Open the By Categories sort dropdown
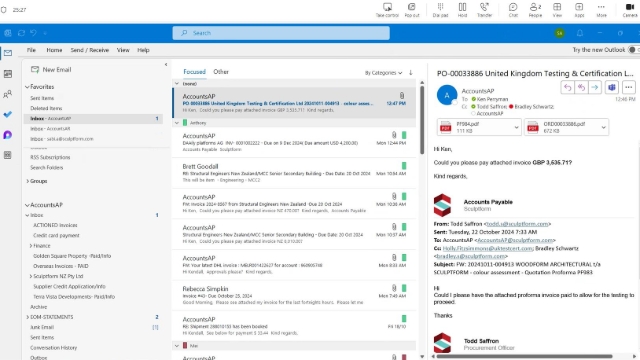Screen dimensions: 640x360 tap(383, 73)
